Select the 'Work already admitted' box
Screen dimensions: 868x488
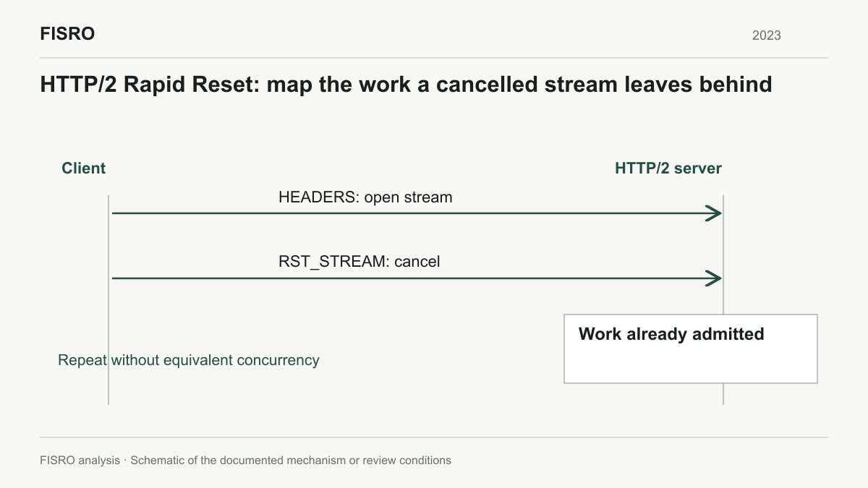[x=691, y=348]
